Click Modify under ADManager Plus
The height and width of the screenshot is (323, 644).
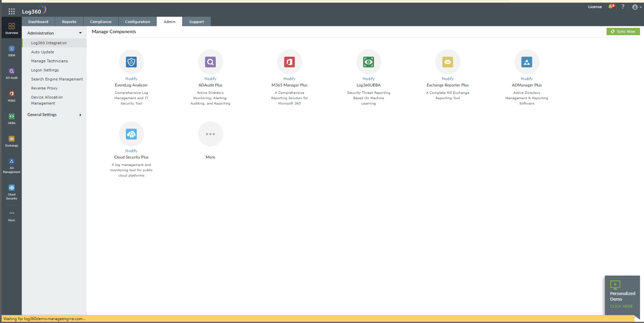[x=527, y=79]
